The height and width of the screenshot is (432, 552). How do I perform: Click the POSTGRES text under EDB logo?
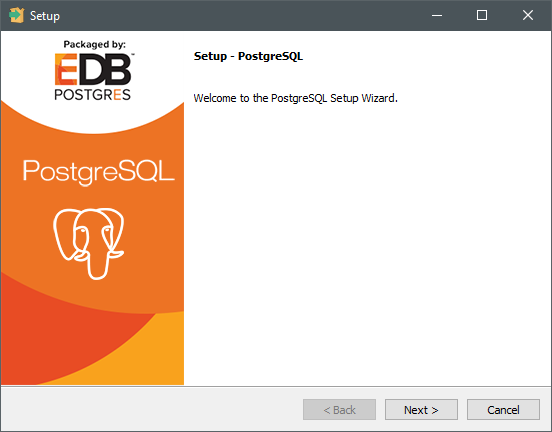click(x=93, y=95)
